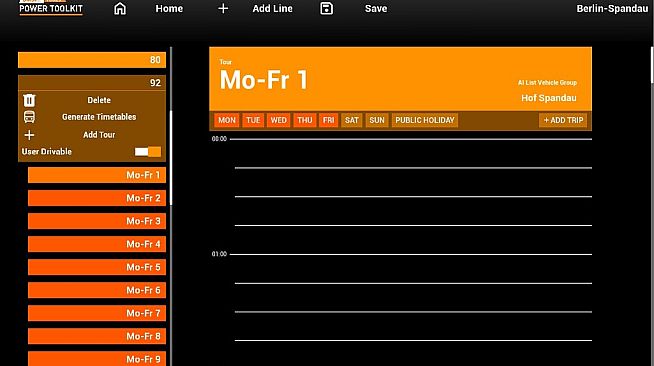Select the Mo-Fr 3 tour
Image resolution: width=654 pixels, height=366 pixels.
(x=97, y=221)
